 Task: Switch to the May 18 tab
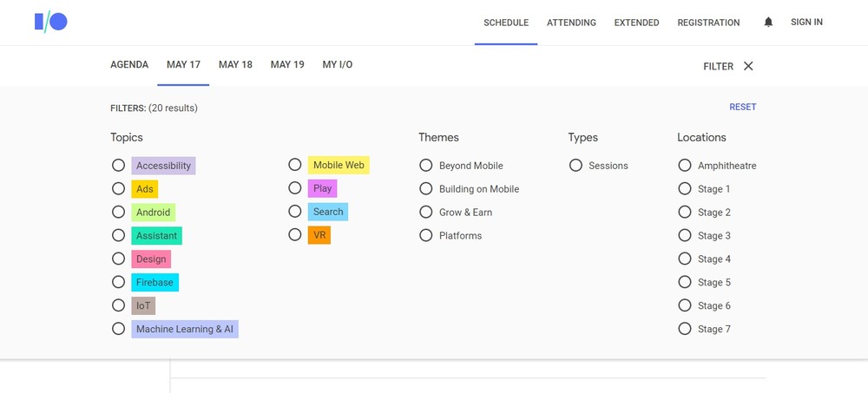(x=235, y=65)
